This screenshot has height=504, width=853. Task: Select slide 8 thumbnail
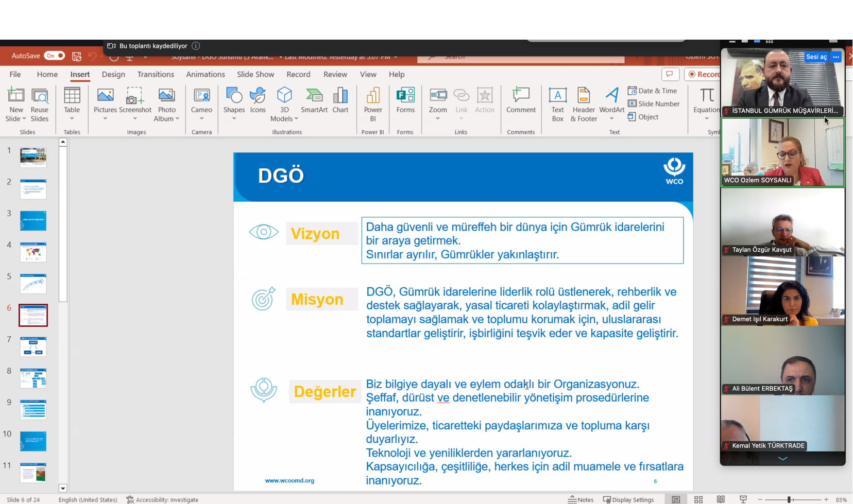click(x=33, y=378)
